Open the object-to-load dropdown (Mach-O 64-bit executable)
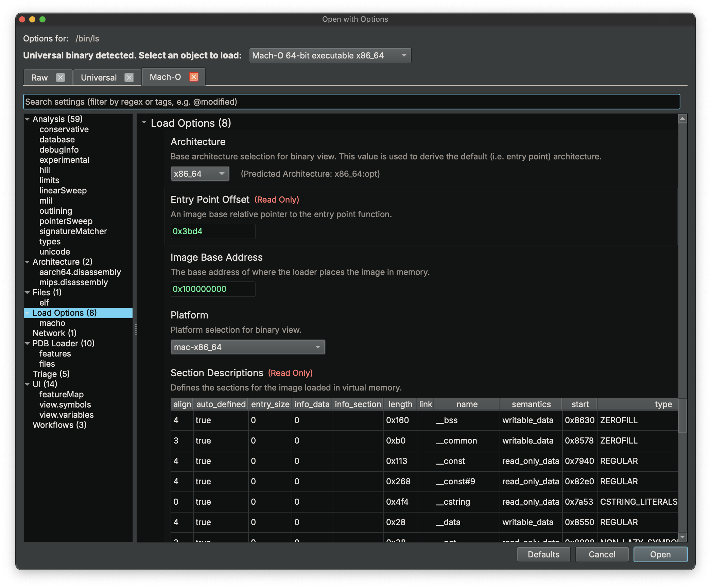The height and width of the screenshot is (588, 711). pos(330,55)
